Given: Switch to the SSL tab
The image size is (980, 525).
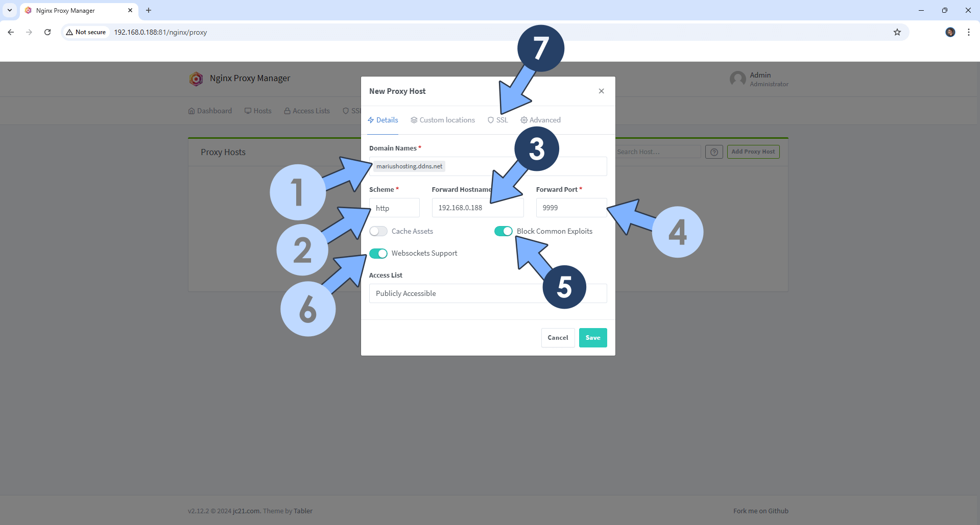Looking at the screenshot, I should coord(498,120).
